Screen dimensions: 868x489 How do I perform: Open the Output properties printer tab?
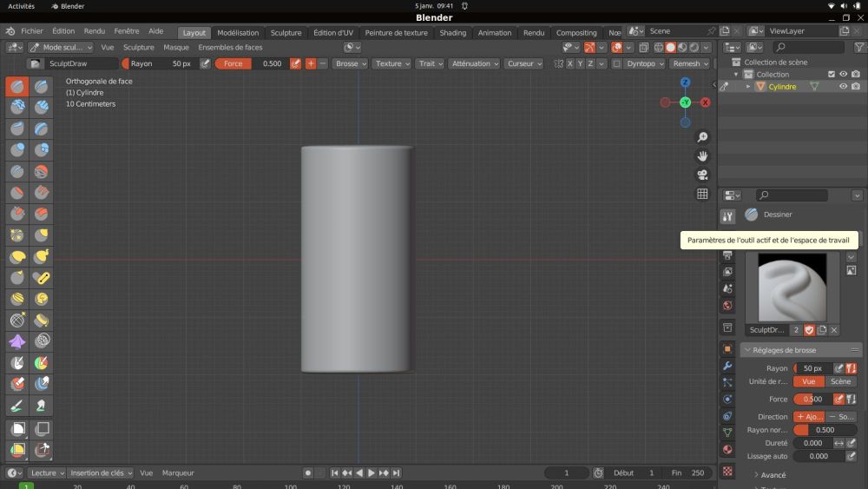(x=727, y=255)
